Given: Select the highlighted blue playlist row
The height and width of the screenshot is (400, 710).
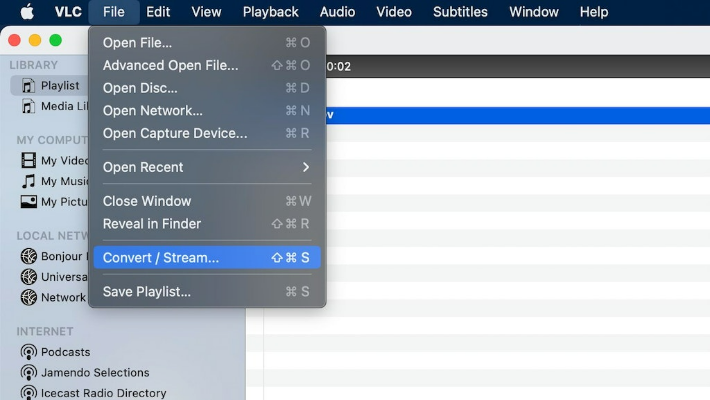Looking at the screenshot, I should click(x=518, y=115).
